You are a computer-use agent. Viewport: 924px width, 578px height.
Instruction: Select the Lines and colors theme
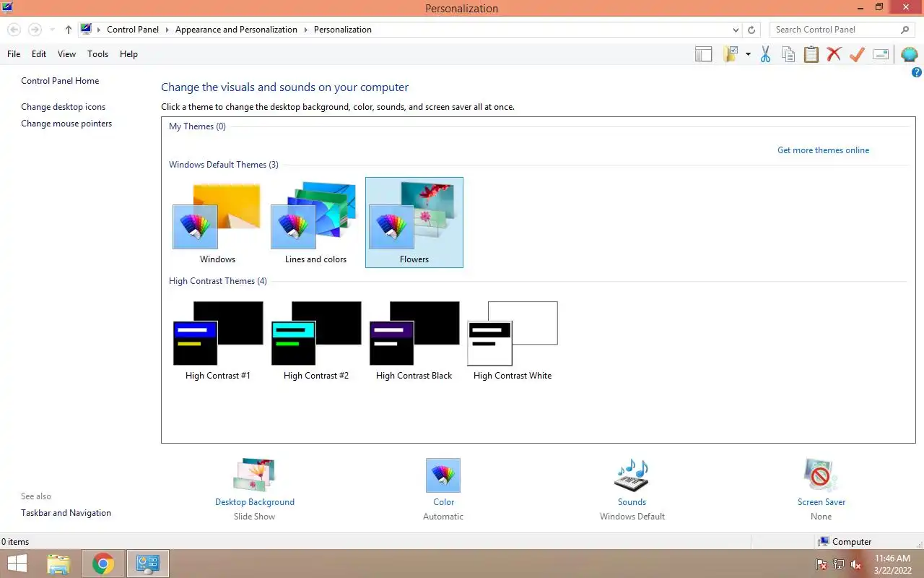point(315,223)
